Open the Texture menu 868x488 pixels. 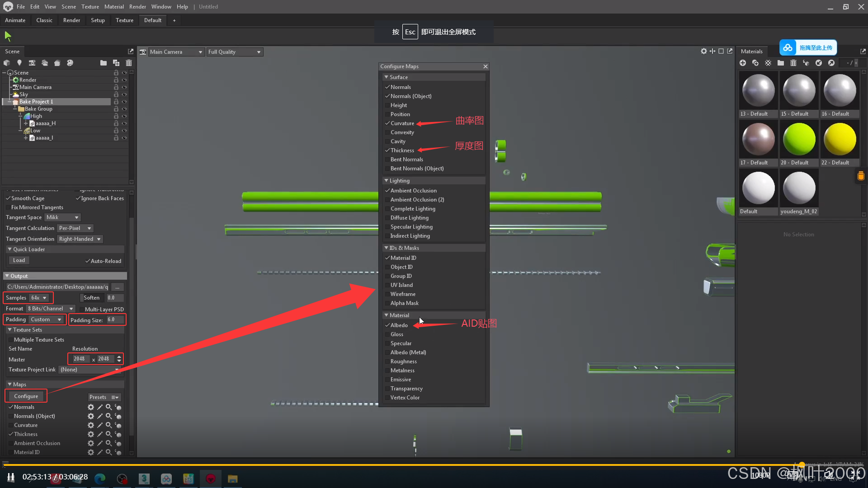pos(90,7)
